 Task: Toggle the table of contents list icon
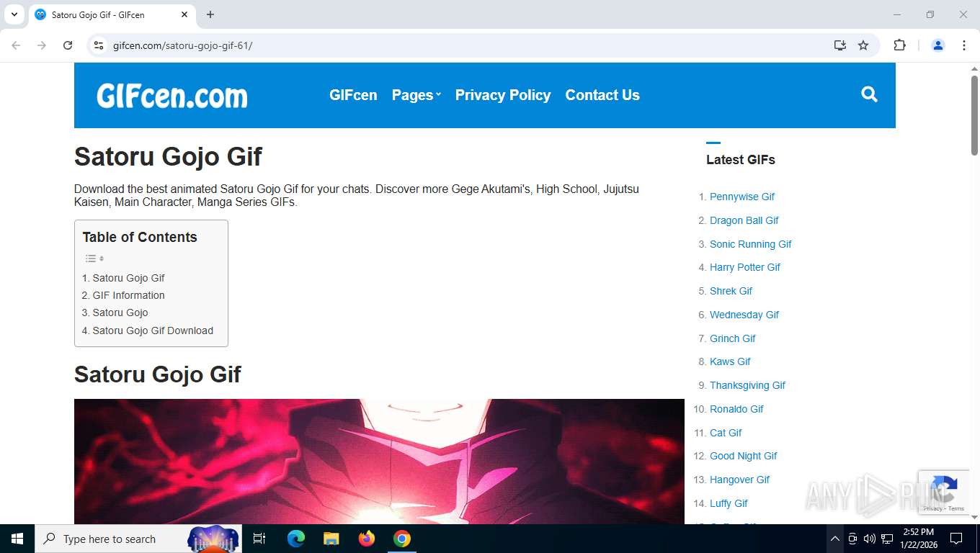(x=94, y=258)
